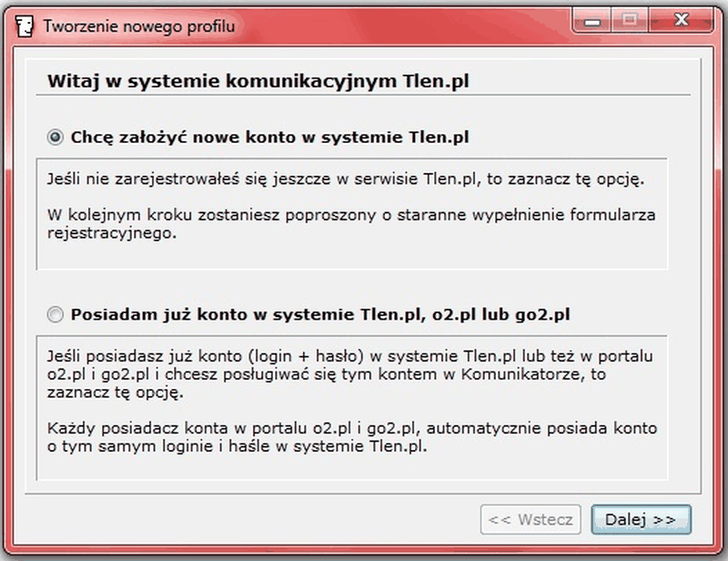Close the Tworzenie nowego profilu dialog
The width and height of the screenshot is (728, 561).
(681, 21)
